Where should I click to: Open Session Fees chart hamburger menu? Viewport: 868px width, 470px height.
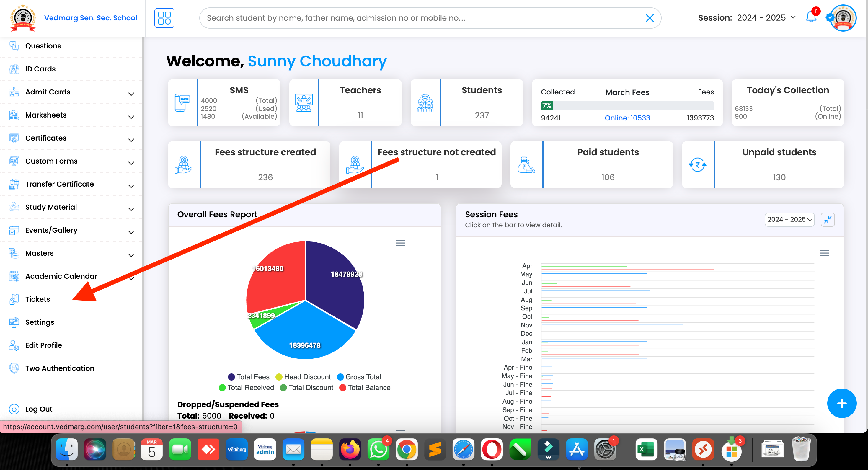point(824,253)
